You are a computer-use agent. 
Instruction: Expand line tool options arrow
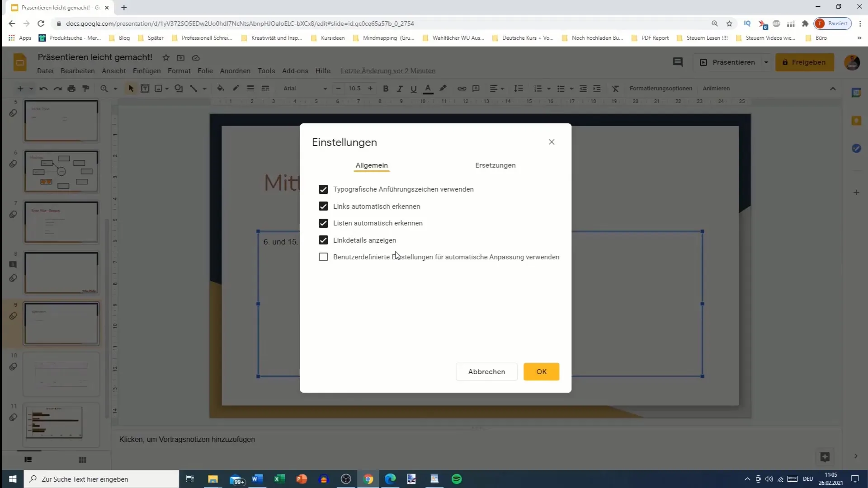[x=204, y=89]
